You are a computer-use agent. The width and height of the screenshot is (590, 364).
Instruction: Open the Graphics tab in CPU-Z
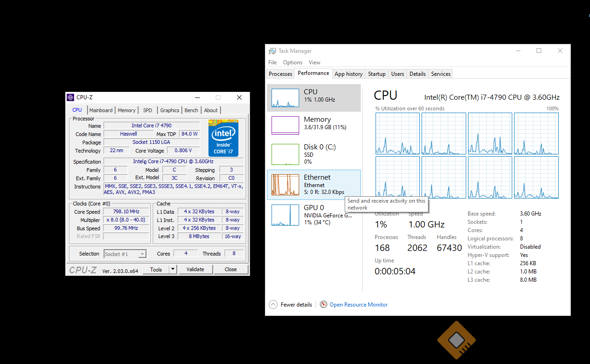pos(170,110)
